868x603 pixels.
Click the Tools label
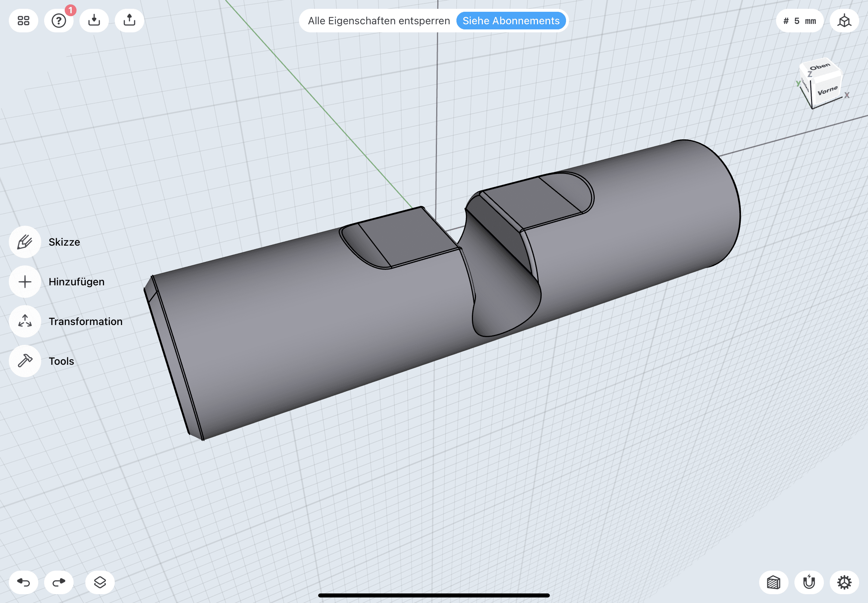coord(61,361)
